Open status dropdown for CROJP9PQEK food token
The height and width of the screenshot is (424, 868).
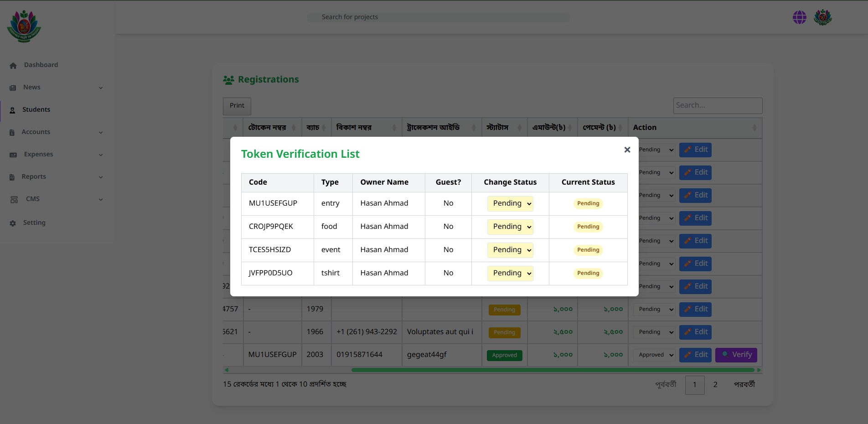click(510, 227)
